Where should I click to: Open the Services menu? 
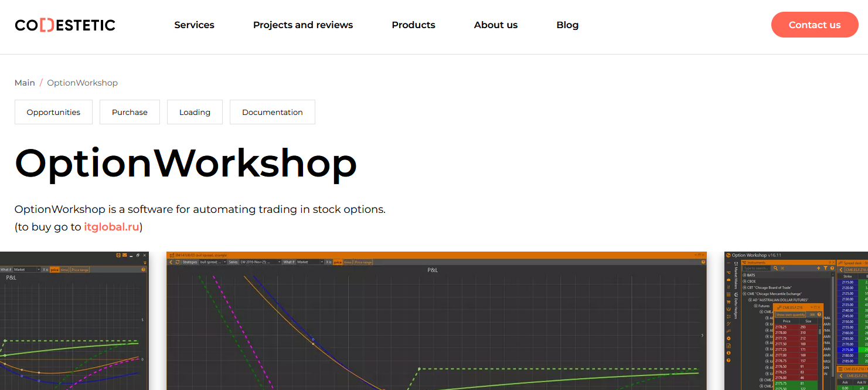(x=195, y=25)
